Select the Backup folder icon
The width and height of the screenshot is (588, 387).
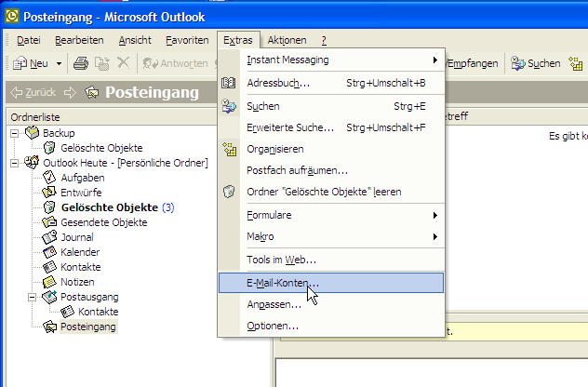(x=32, y=132)
